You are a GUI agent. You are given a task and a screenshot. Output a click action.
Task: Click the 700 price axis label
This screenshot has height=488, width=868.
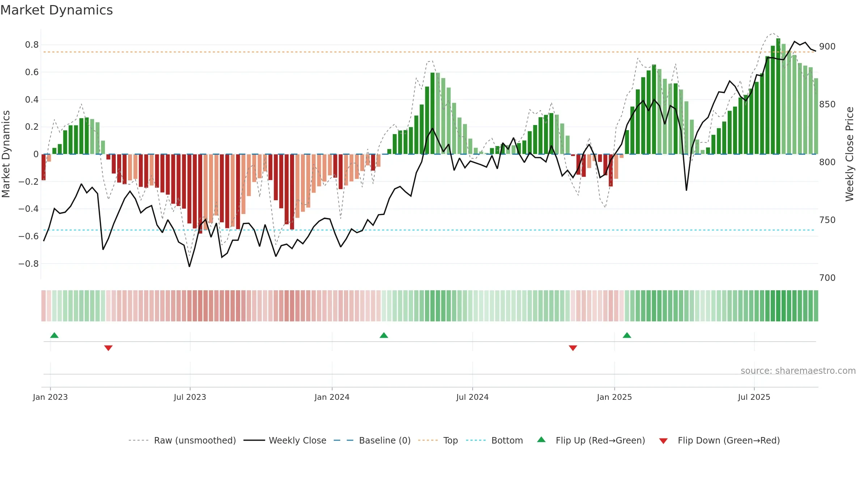point(827,278)
